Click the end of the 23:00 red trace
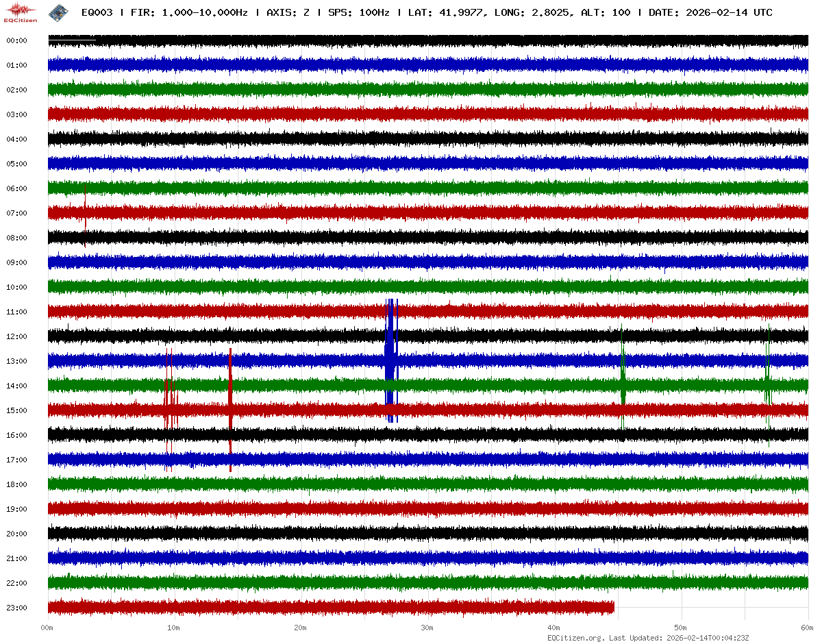Image resolution: width=822 pixels, height=644 pixels. pos(613,607)
